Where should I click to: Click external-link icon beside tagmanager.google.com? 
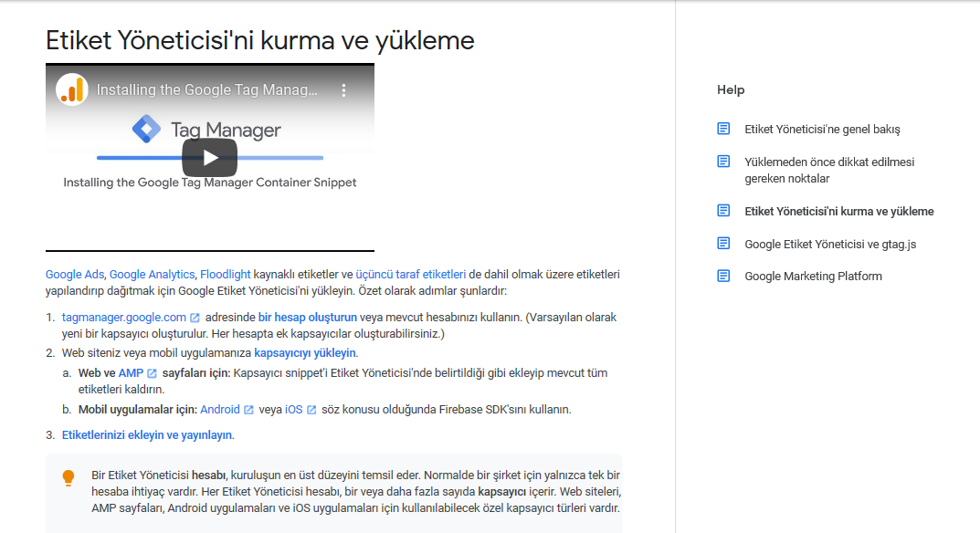tap(195, 318)
